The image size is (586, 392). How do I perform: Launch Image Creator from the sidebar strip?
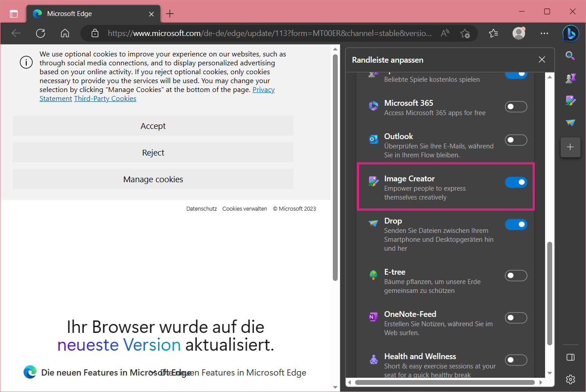click(570, 100)
